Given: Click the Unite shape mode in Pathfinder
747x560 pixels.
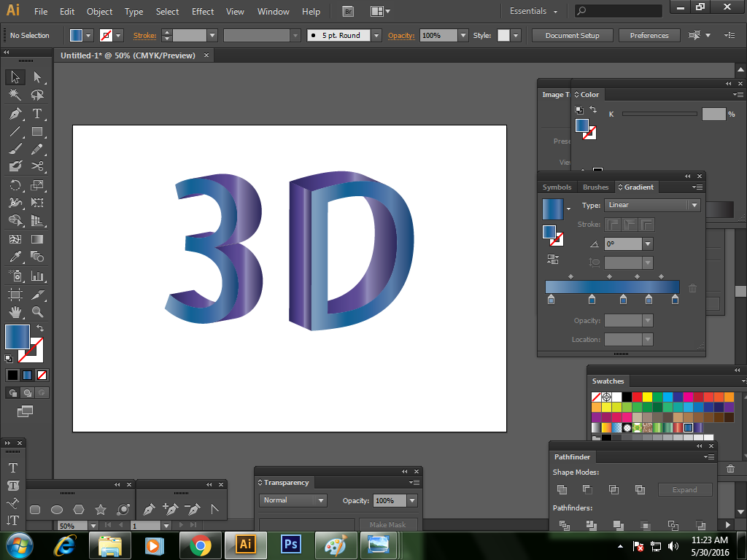Looking at the screenshot, I should point(562,490).
